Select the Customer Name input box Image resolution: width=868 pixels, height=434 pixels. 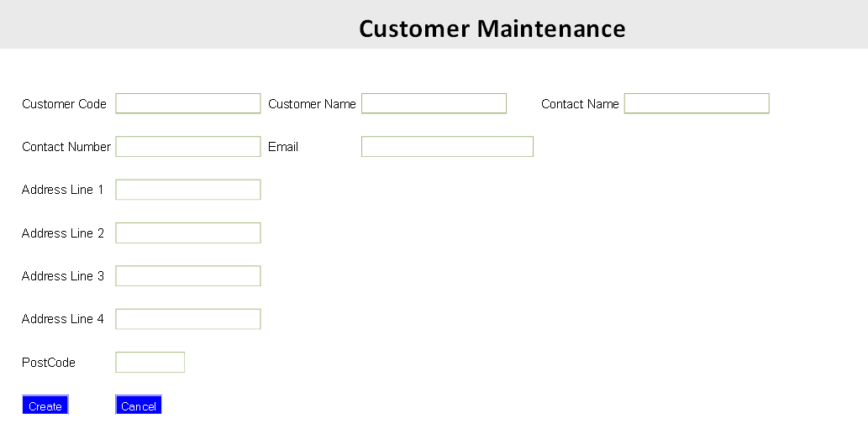(434, 103)
